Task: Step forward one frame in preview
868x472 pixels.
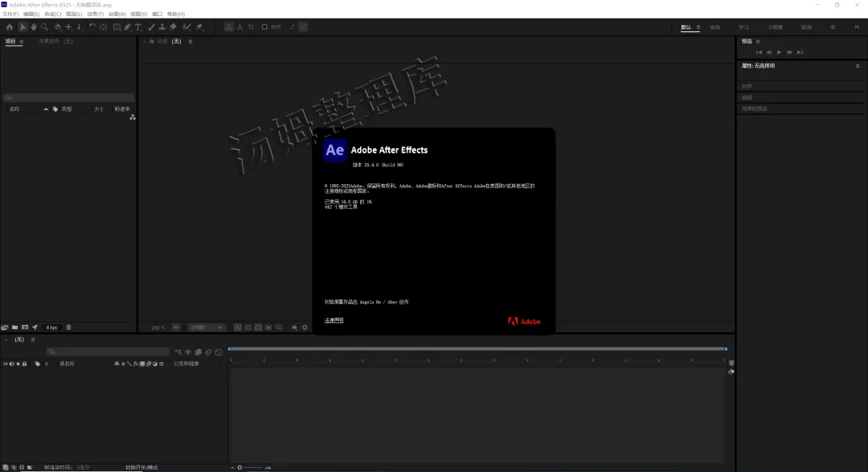Action: (789, 52)
